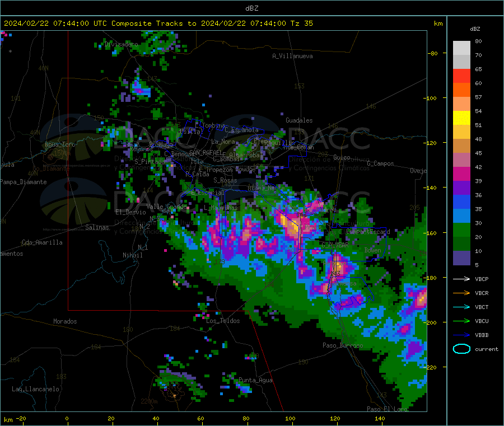Image resolution: width=504 pixels, height=426 pixels.
Task: Click the 'Lag.Llancanelo' map label
Action: point(36,389)
